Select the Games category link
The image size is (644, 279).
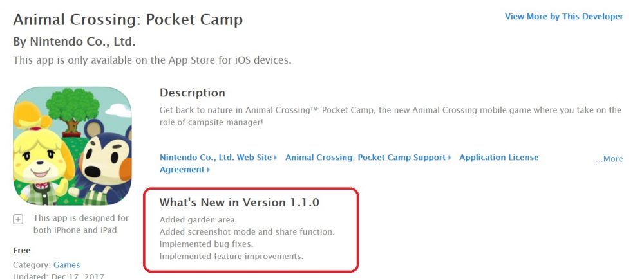click(66, 265)
